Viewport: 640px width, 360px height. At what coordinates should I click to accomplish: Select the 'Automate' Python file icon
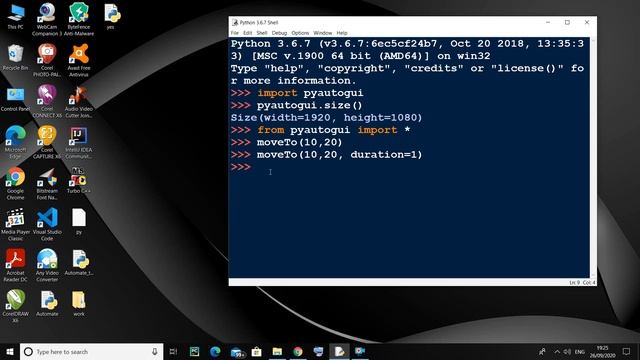pos(47,303)
